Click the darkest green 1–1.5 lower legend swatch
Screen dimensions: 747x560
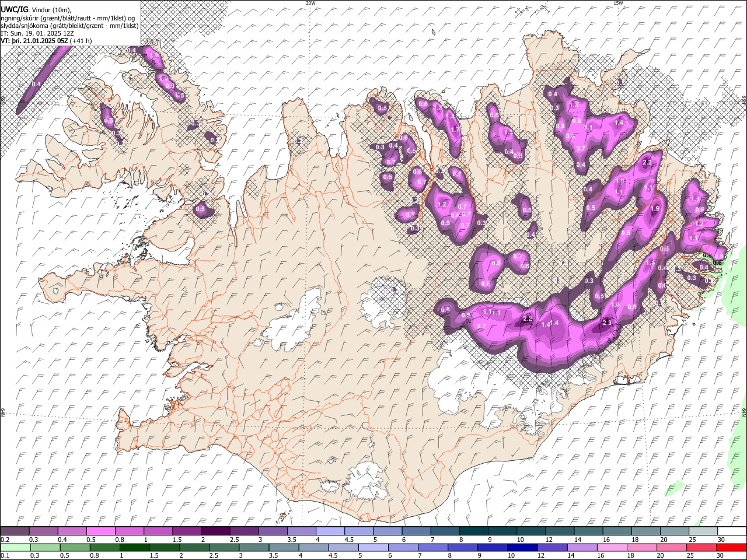click(134, 547)
